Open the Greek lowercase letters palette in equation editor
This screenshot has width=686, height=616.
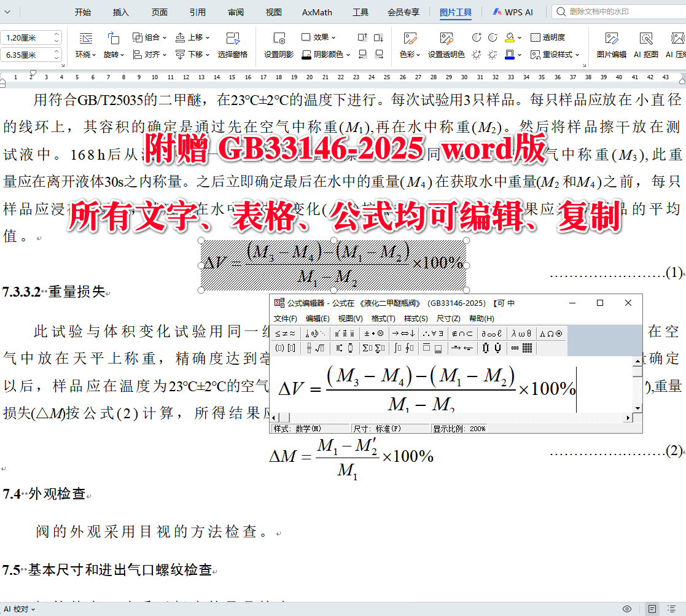521,333
